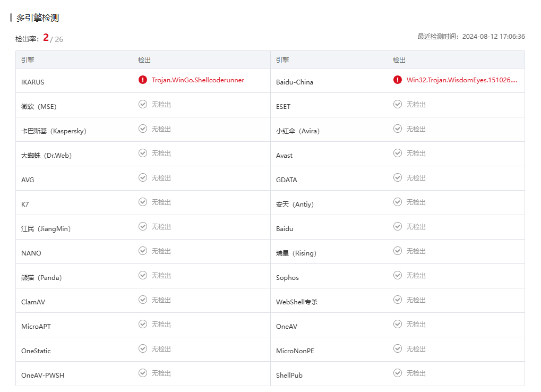Click the detection rate count 2
The width and height of the screenshot is (541, 392).
pos(46,38)
